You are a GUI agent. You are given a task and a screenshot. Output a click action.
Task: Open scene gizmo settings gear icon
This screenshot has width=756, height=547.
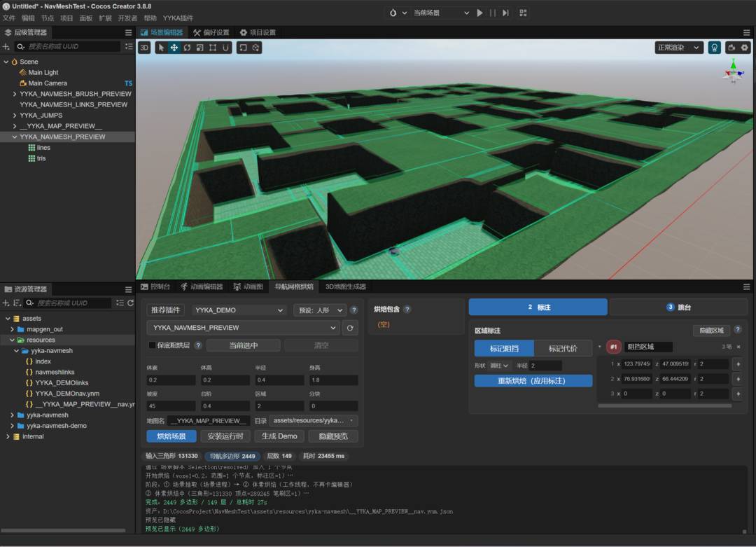click(745, 47)
